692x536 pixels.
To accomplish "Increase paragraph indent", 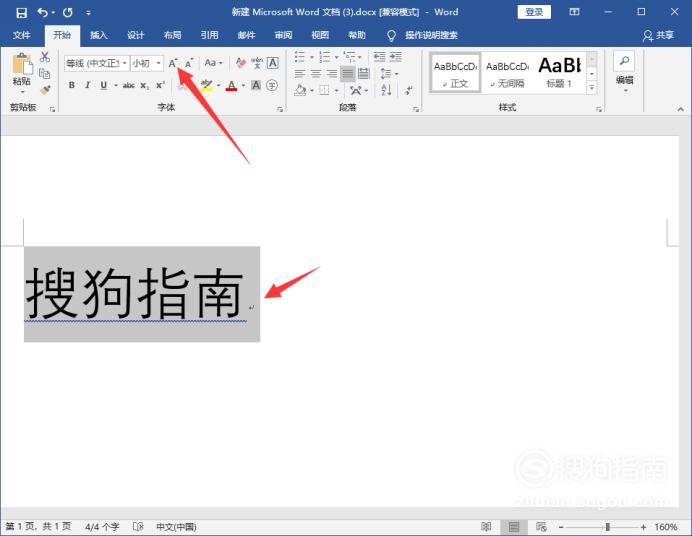I will (395, 57).
